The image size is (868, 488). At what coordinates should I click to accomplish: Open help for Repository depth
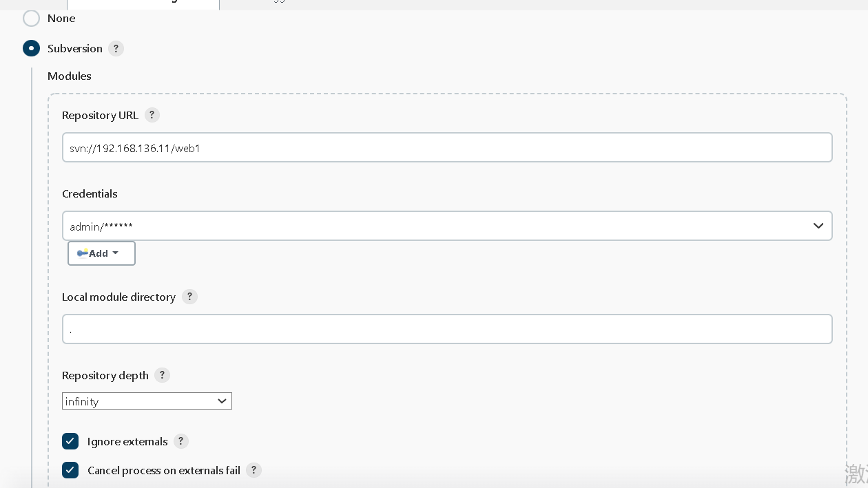click(162, 375)
